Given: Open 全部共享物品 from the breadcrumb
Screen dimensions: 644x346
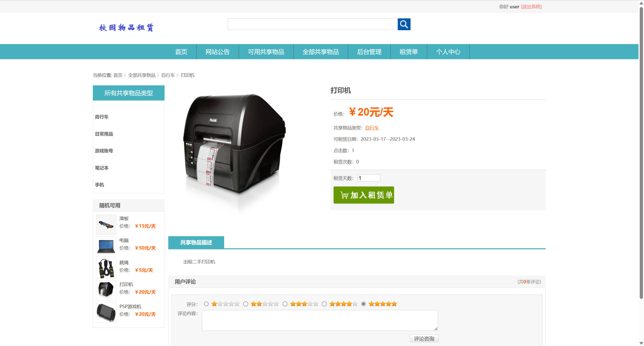Looking at the screenshot, I should 142,75.
